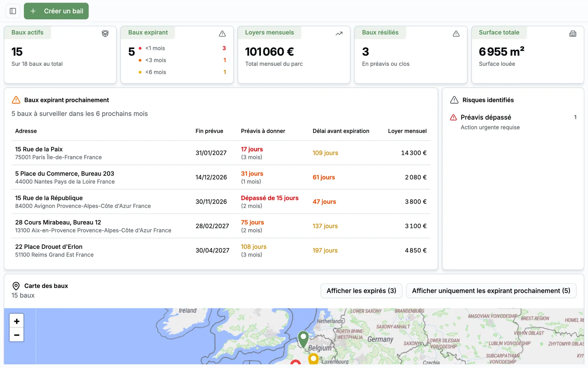Click the 61 jours expiration delay

[324, 177]
